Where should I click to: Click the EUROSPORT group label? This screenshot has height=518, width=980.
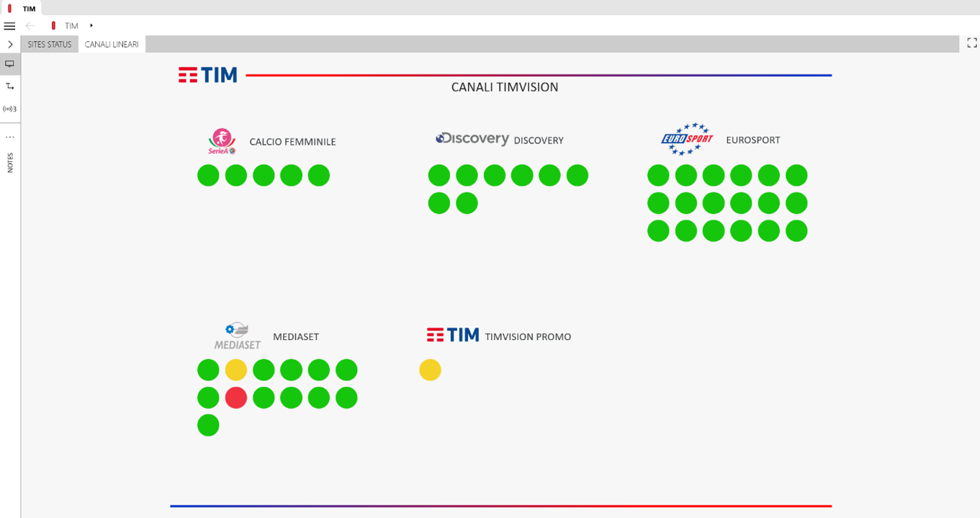pyautogui.click(x=753, y=140)
